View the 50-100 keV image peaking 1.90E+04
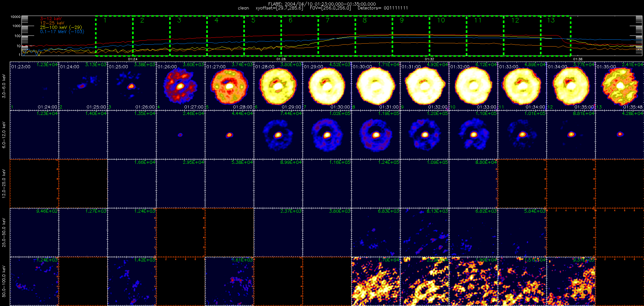Screen dimensions: 644x306 473,281
